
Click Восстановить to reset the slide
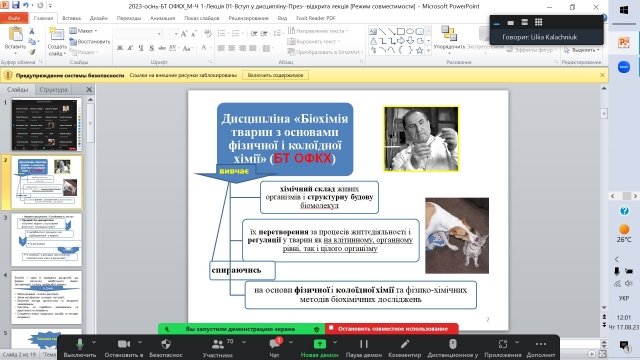(90, 41)
